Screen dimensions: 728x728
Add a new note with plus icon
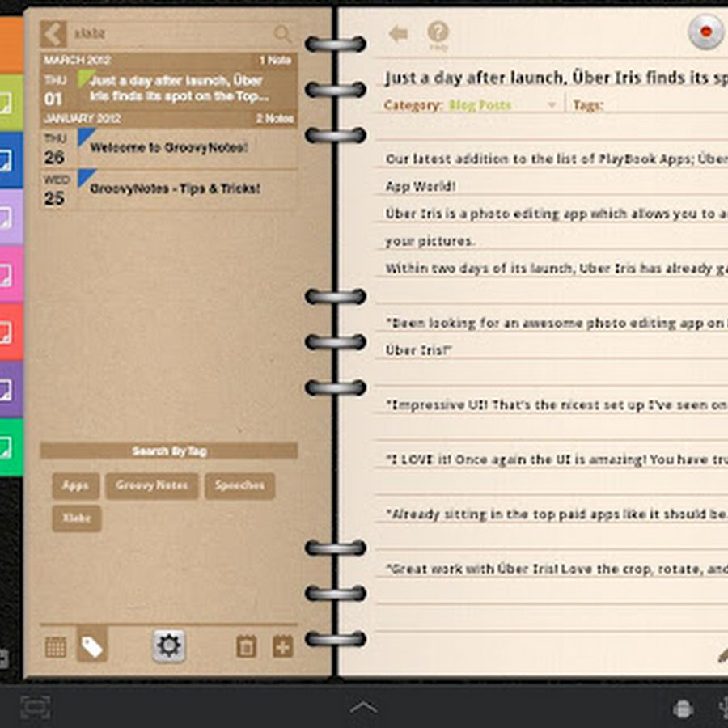(x=283, y=646)
